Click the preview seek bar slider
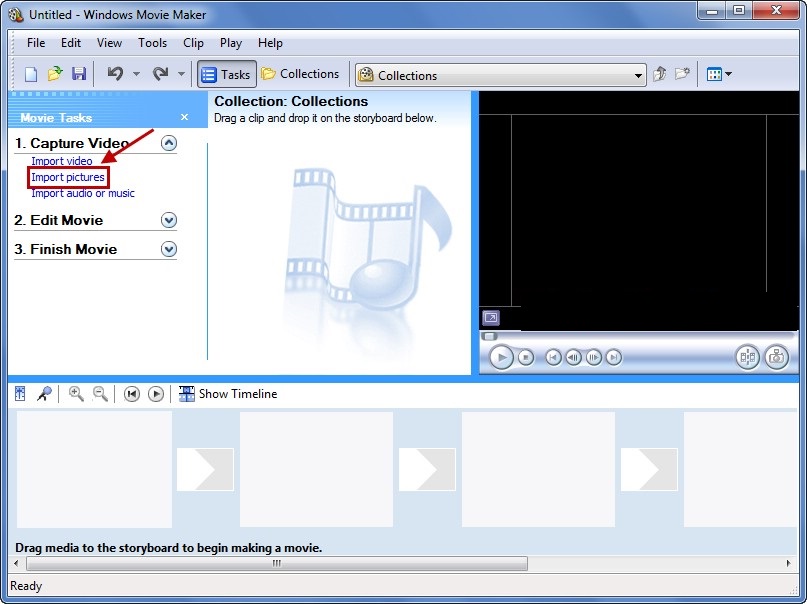 489,336
